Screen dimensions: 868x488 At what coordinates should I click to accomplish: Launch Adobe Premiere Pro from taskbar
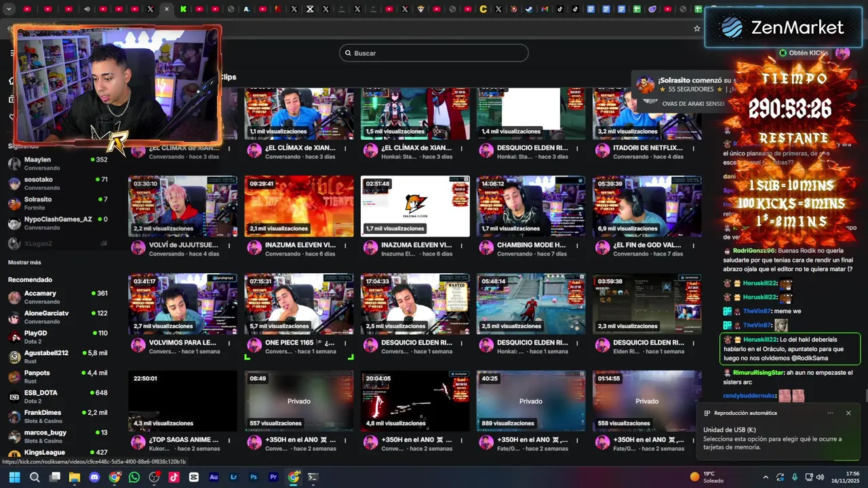(273, 477)
